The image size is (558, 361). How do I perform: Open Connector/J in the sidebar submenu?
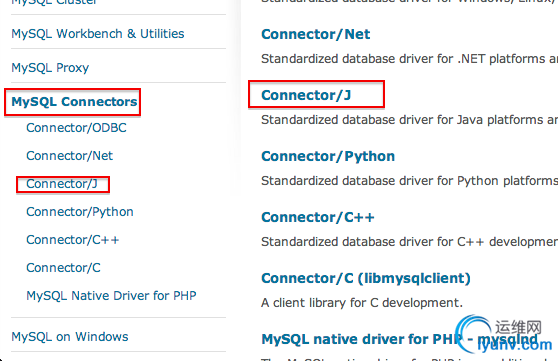pyautogui.click(x=62, y=184)
